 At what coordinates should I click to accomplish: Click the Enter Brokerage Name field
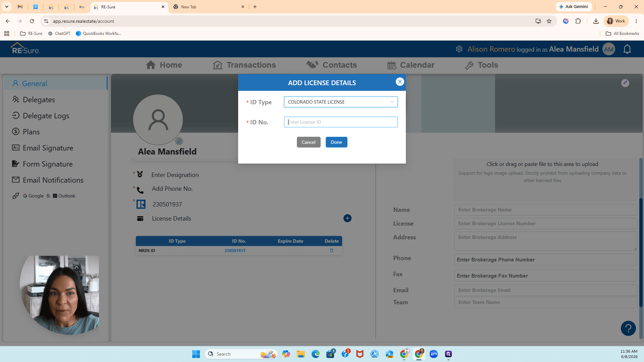click(545, 210)
